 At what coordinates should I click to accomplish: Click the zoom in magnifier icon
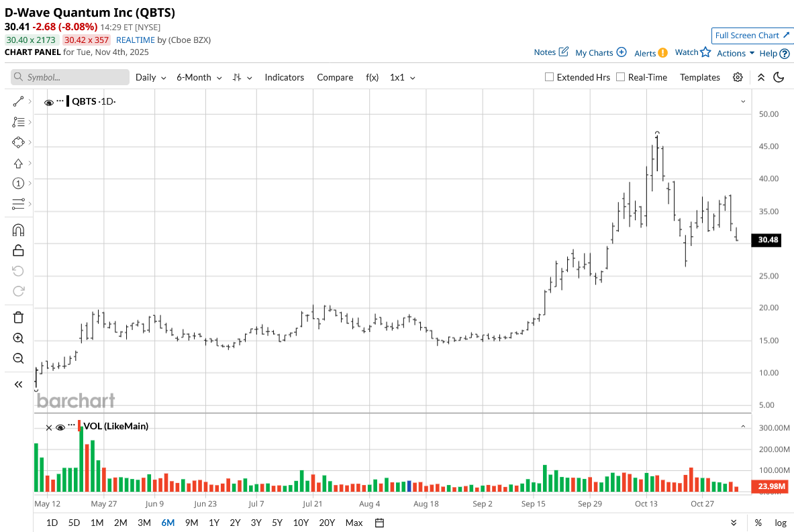pos(18,338)
